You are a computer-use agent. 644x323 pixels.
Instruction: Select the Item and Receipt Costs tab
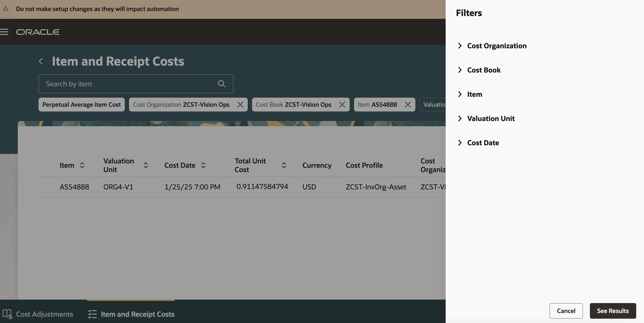click(138, 314)
